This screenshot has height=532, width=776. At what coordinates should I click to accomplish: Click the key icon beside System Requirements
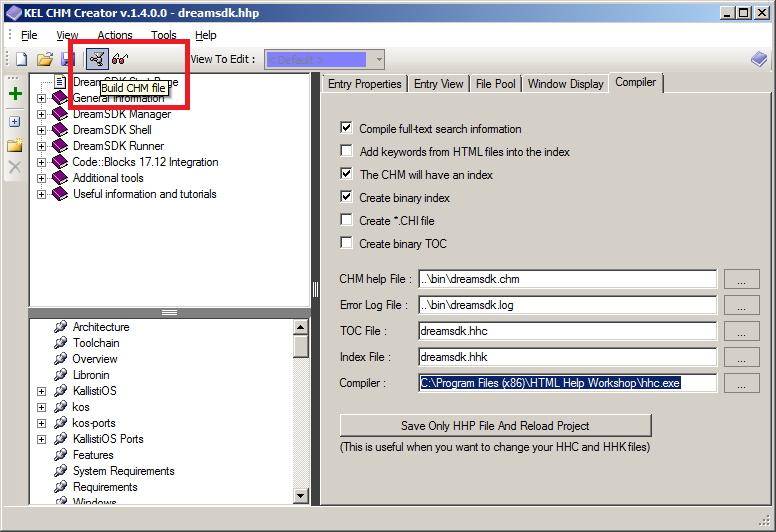point(60,471)
